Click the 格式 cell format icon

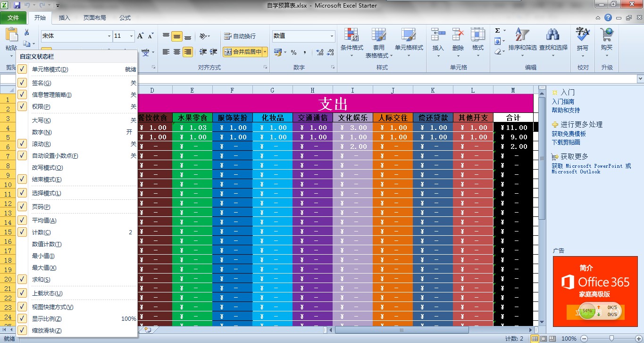478,35
